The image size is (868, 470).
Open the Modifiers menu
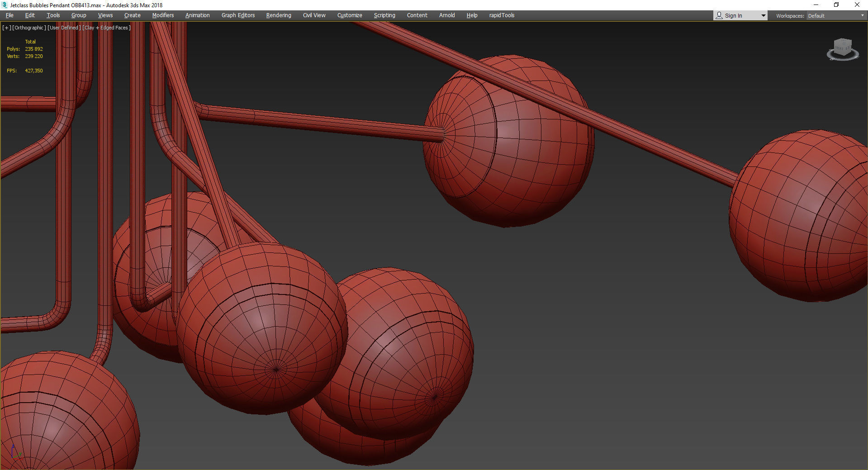(x=163, y=15)
